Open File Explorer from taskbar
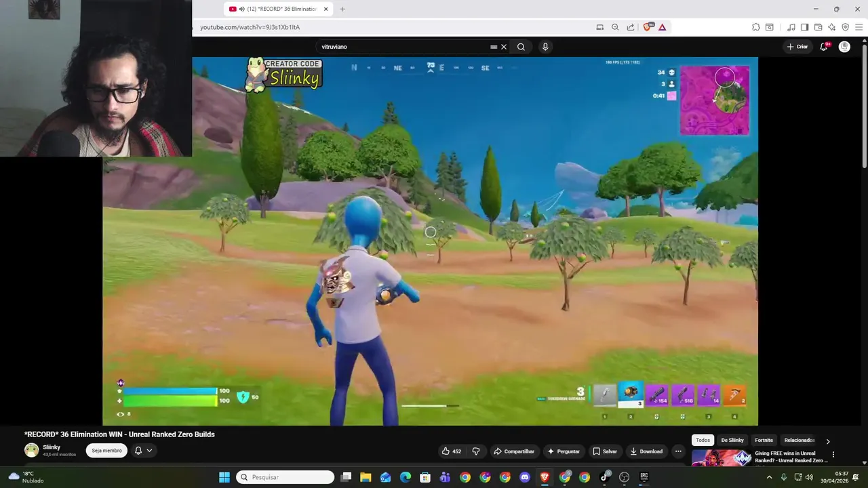The height and width of the screenshot is (488, 868). coord(366,477)
